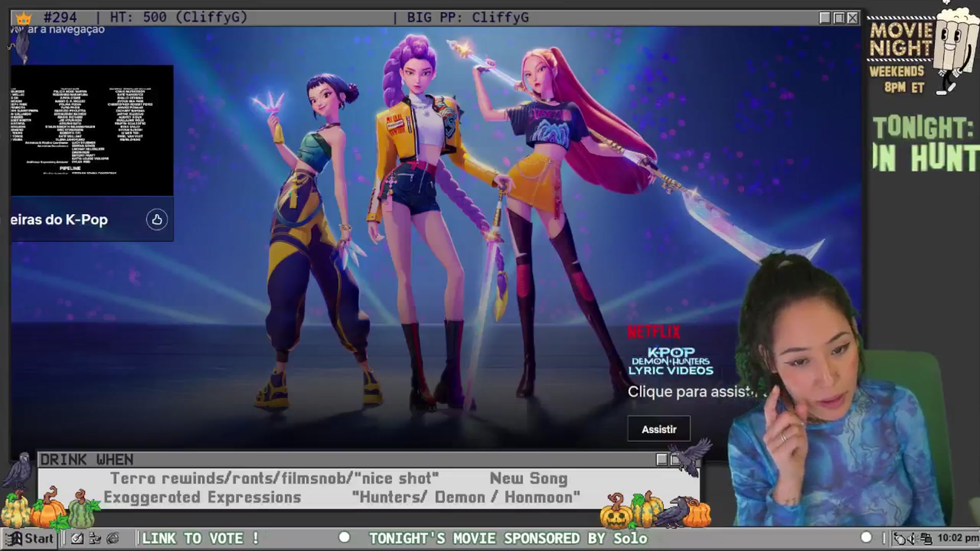The width and height of the screenshot is (980, 551).
Task: Click the network computers tray icon
Action: pyautogui.click(x=925, y=538)
